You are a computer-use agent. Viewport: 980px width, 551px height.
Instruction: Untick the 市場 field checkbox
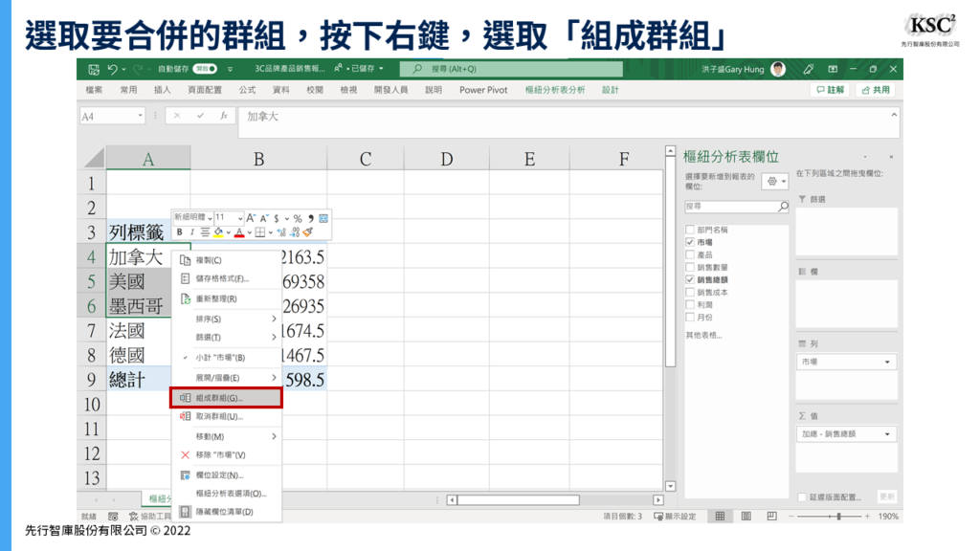coord(690,242)
